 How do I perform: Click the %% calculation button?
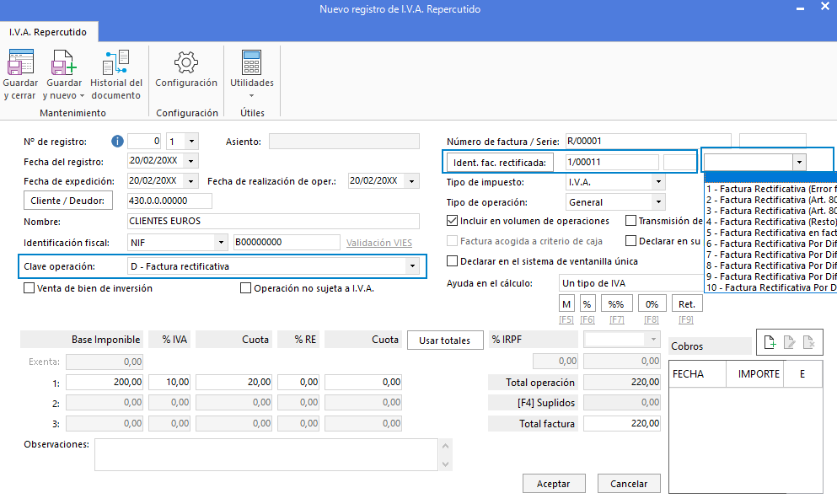(616, 303)
